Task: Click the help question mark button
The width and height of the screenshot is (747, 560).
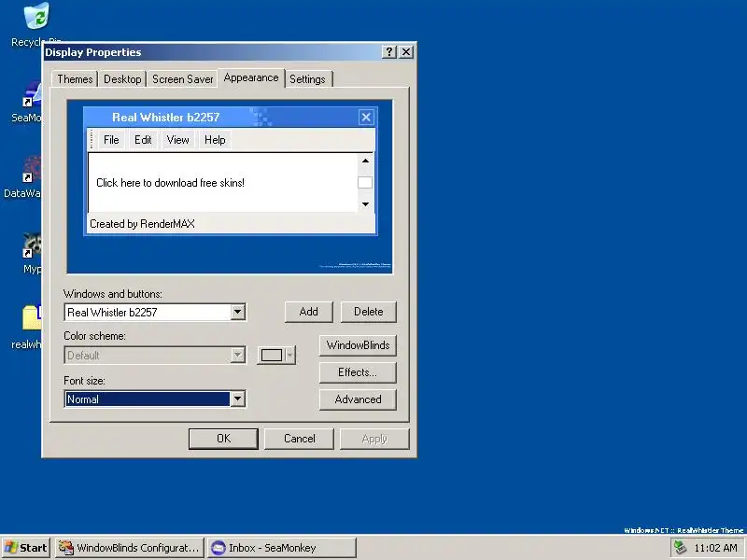Action: tap(389, 52)
